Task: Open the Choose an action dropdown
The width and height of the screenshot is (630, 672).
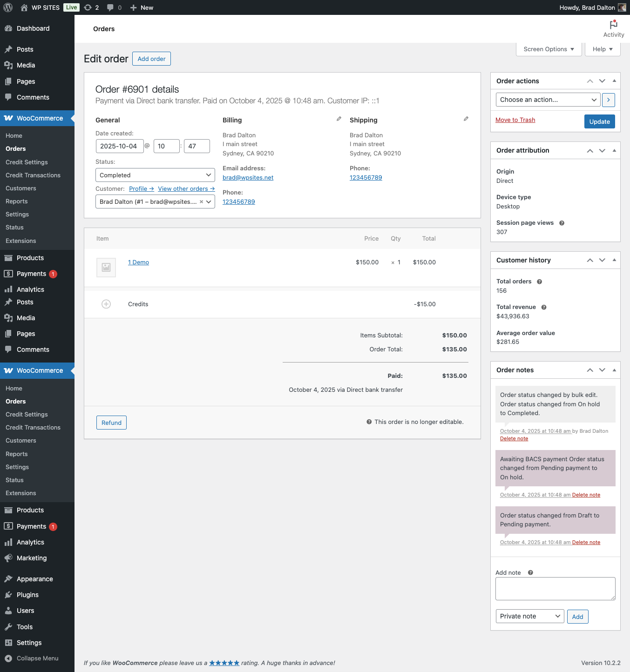Action: click(x=548, y=100)
